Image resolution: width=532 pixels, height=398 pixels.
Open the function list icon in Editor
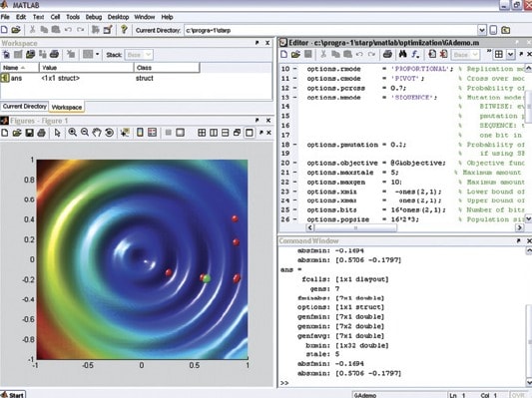click(415, 54)
